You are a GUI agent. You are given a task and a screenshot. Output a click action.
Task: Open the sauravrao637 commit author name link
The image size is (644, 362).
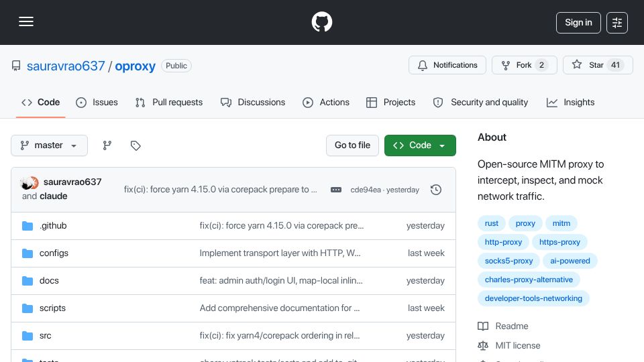tap(72, 182)
